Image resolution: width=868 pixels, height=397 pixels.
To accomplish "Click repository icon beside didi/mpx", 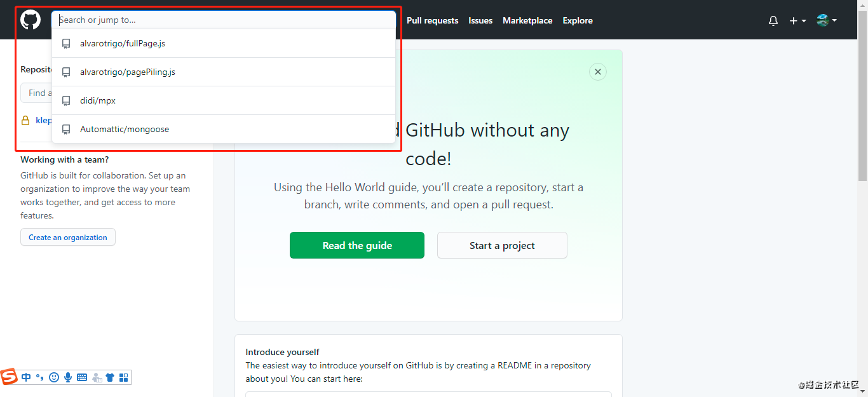I will pos(66,101).
